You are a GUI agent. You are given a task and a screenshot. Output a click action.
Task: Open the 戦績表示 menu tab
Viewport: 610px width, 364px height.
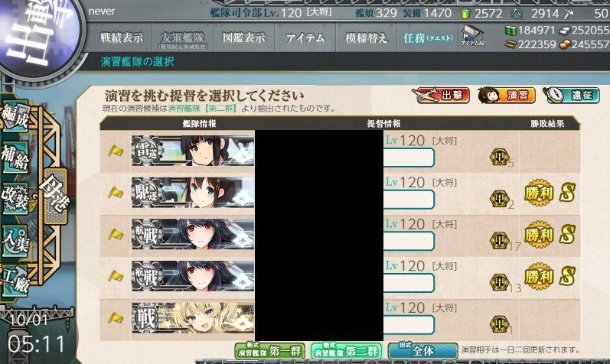122,37
